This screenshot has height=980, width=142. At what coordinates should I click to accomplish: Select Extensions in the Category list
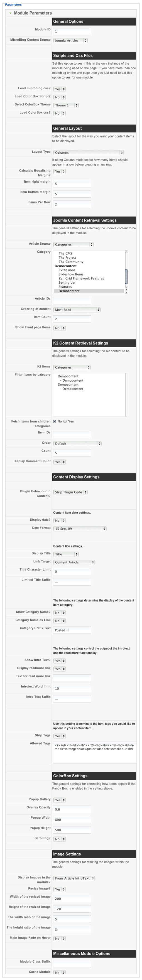click(x=67, y=270)
